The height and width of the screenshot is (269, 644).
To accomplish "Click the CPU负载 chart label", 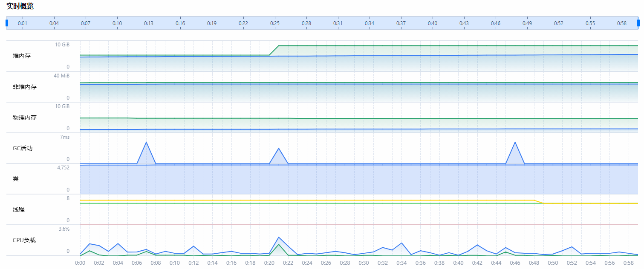I will [x=24, y=240].
